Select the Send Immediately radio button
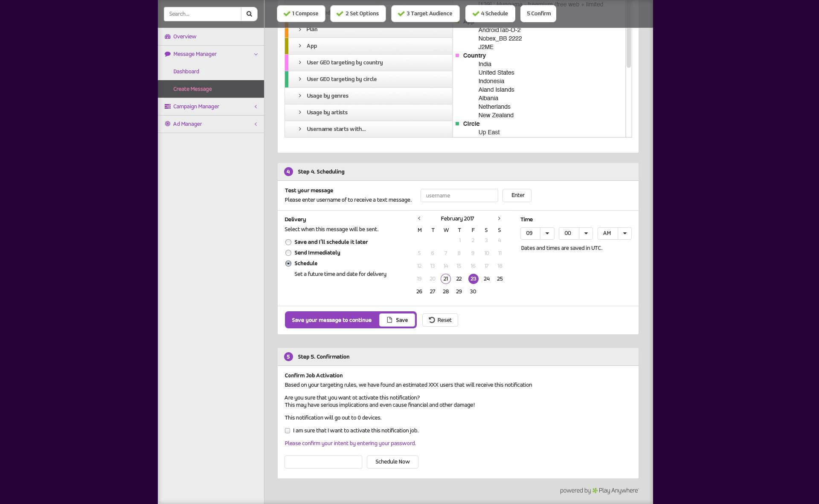Image resolution: width=819 pixels, height=504 pixels. (x=288, y=252)
